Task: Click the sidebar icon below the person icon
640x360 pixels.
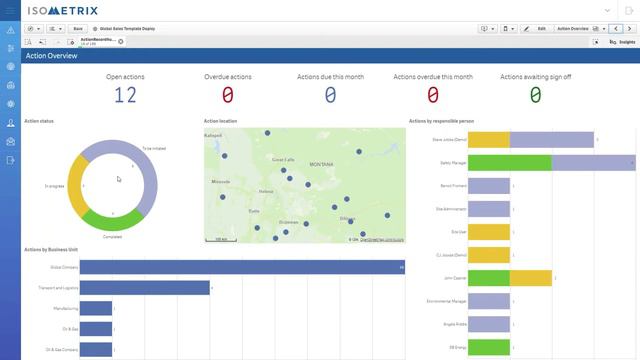Action: (x=11, y=142)
